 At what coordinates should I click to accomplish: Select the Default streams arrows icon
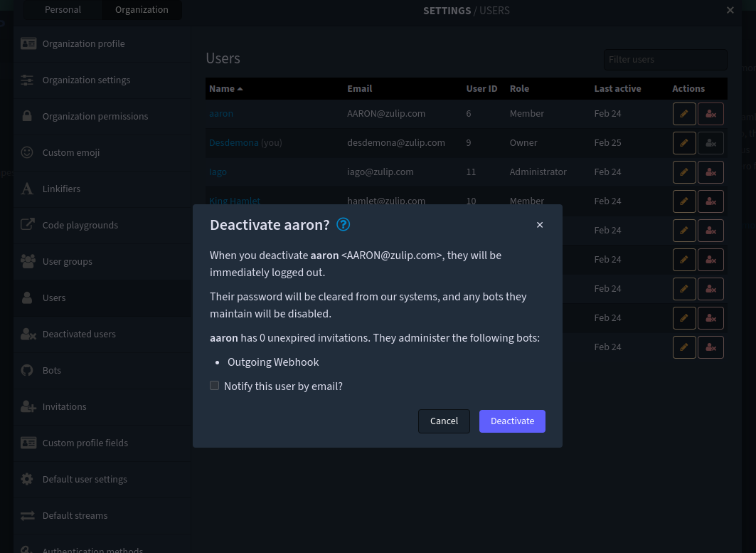coord(27,515)
